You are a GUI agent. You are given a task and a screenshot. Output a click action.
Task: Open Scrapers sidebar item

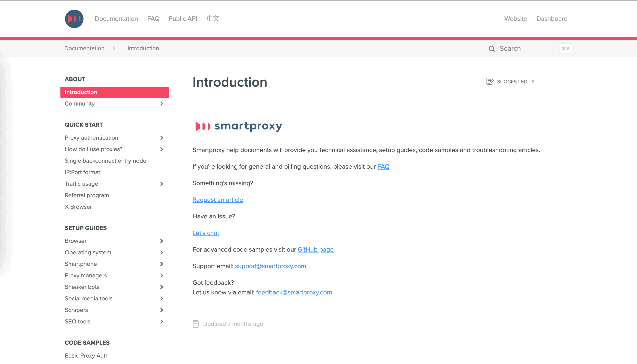pyautogui.click(x=76, y=310)
